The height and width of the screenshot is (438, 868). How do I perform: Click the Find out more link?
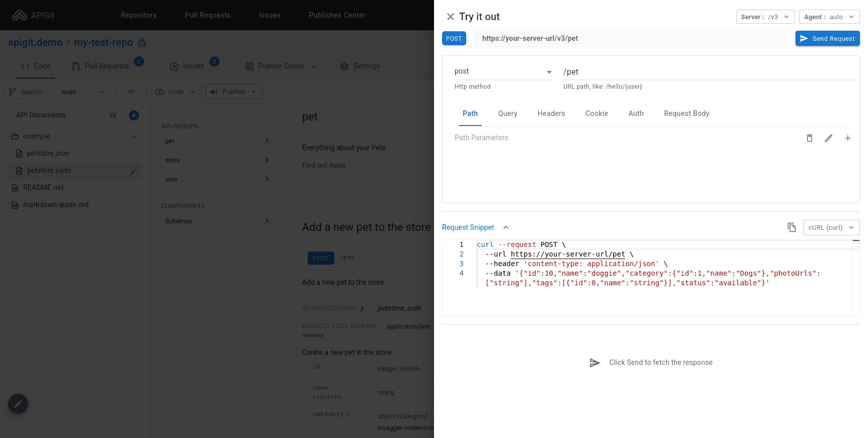pos(324,165)
